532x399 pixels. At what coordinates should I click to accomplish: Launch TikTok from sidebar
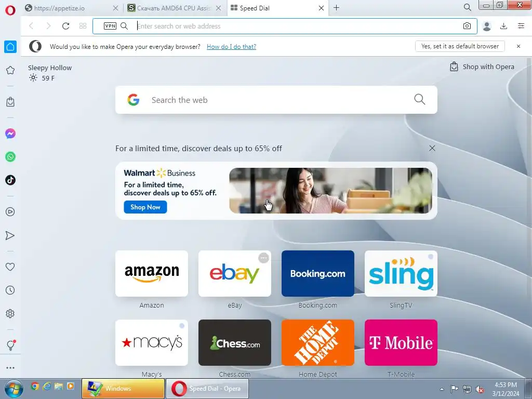click(x=10, y=180)
